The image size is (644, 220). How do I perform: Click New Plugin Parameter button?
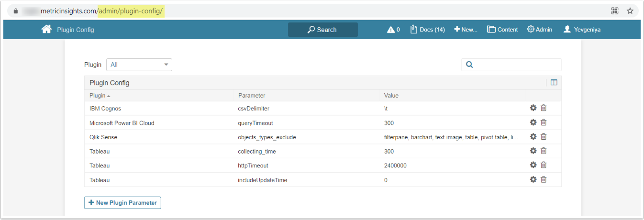tap(122, 203)
